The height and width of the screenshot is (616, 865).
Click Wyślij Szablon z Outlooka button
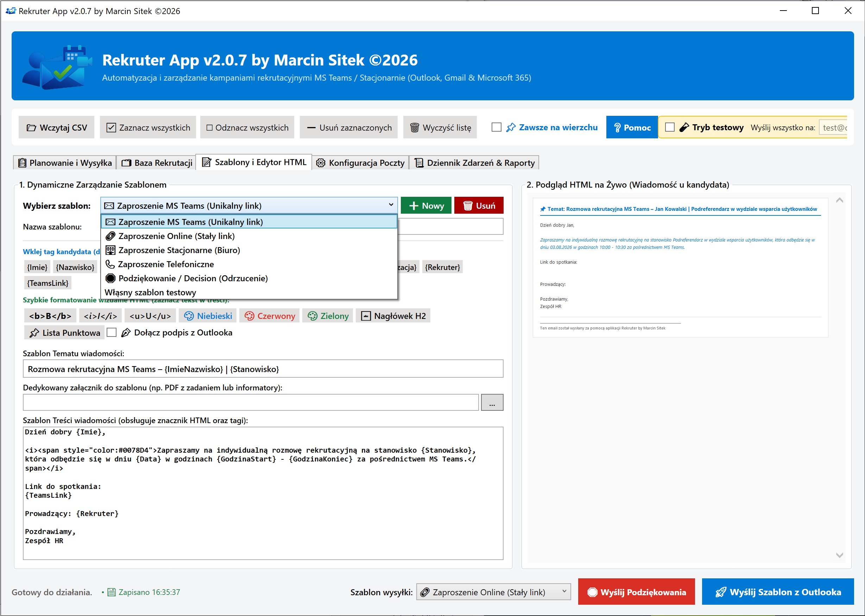pos(778,592)
